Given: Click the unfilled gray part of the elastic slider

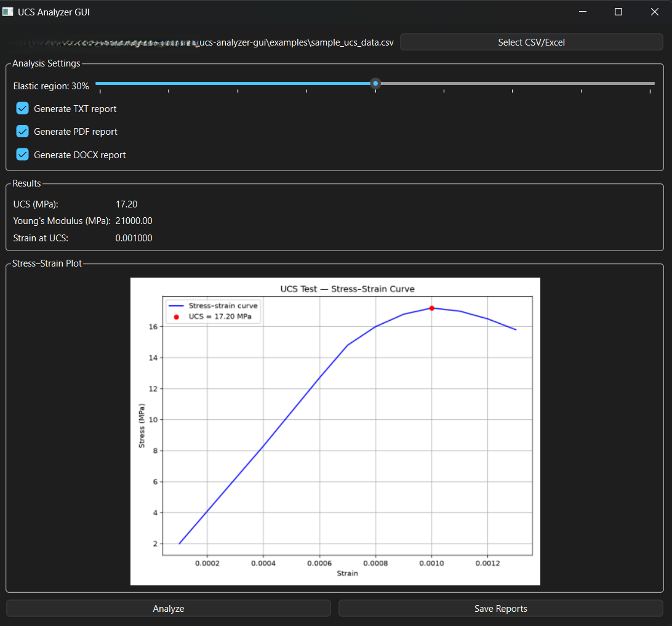Looking at the screenshot, I should click(x=518, y=83).
